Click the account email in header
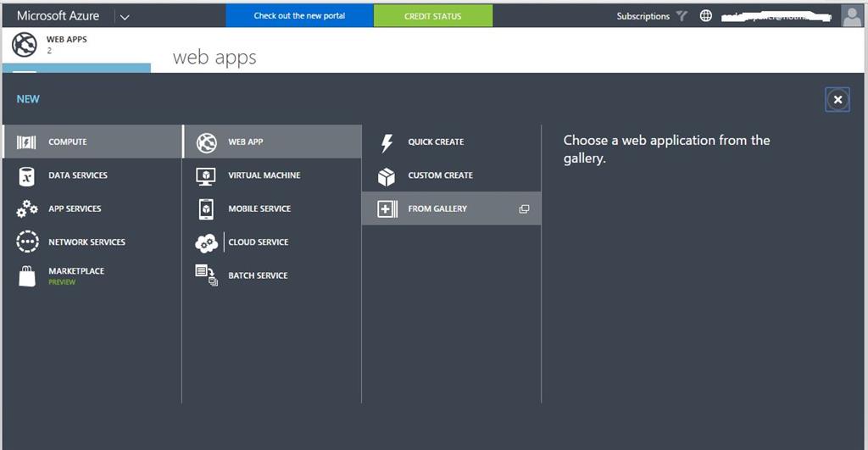 (776, 17)
